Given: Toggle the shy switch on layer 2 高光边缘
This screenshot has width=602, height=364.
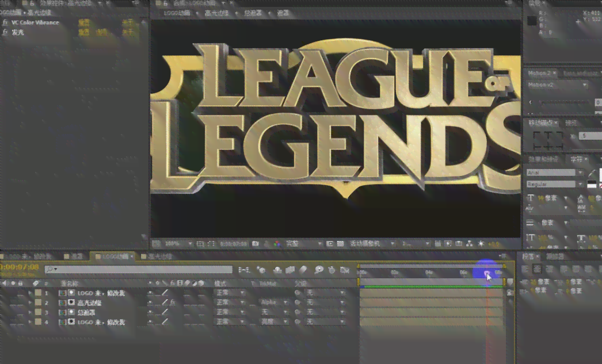Looking at the screenshot, I should [x=150, y=302].
